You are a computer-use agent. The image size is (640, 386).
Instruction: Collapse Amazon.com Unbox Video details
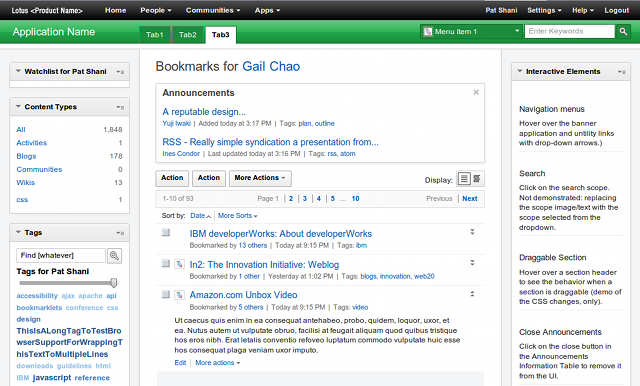tap(472, 294)
